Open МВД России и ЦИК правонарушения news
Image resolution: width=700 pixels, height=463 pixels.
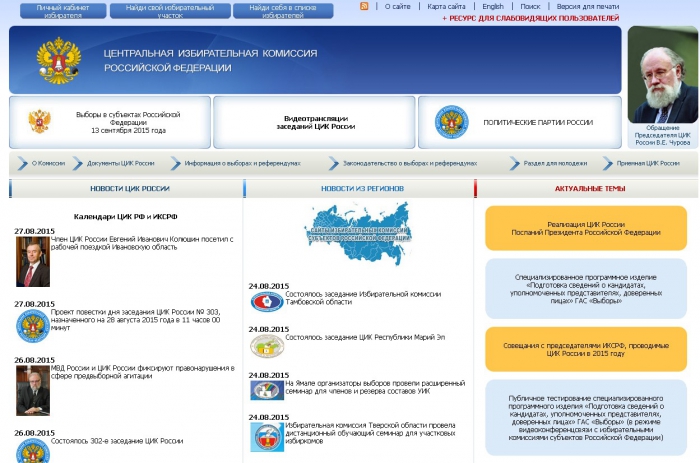(143, 372)
